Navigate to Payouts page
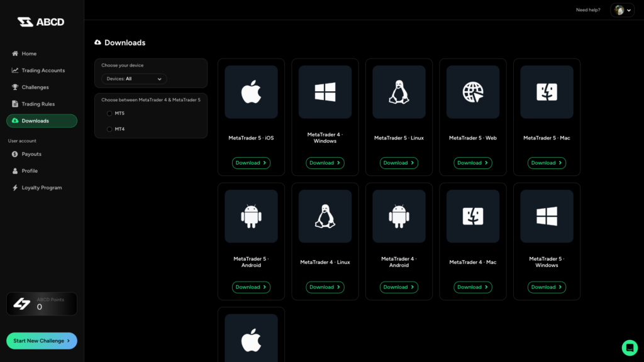This screenshot has width=644, height=362. pyautogui.click(x=31, y=154)
